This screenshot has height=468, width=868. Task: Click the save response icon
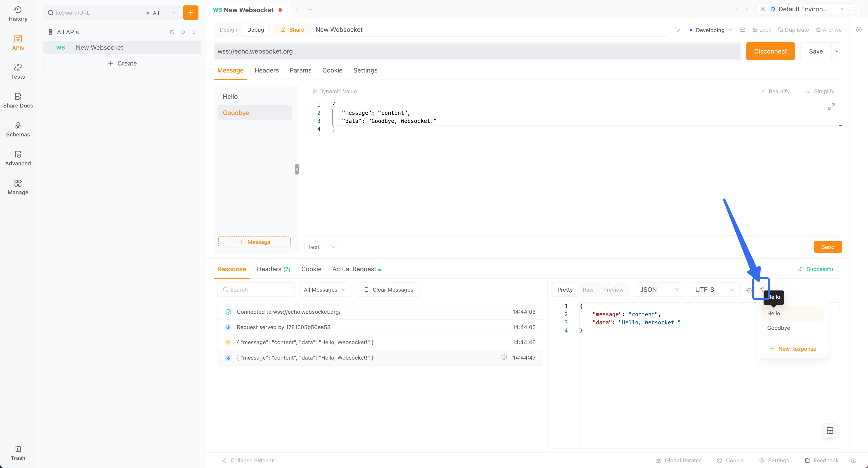[761, 290]
